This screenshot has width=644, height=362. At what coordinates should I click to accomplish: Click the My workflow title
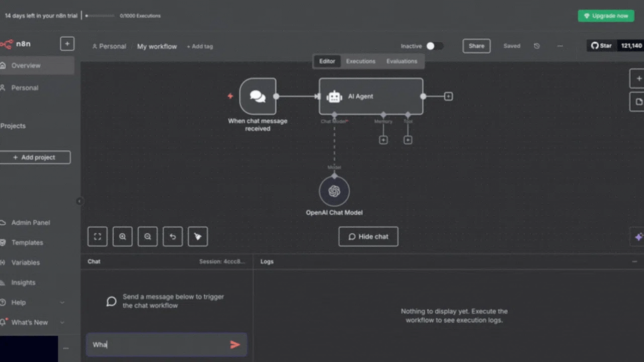[157, 46]
